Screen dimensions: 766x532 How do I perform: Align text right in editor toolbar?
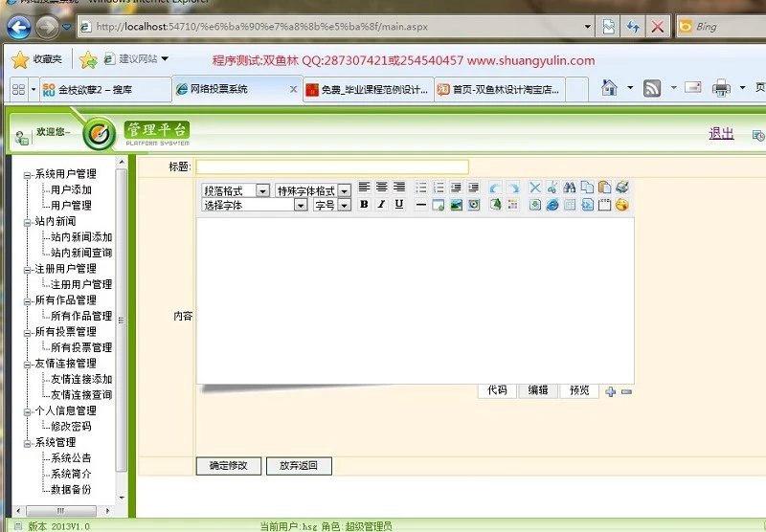tap(399, 188)
